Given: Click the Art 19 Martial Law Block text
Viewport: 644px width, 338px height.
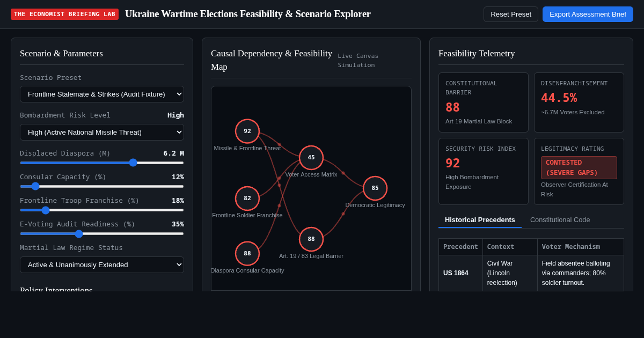Looking at the screenshot, I should click(x=479, y=121).
